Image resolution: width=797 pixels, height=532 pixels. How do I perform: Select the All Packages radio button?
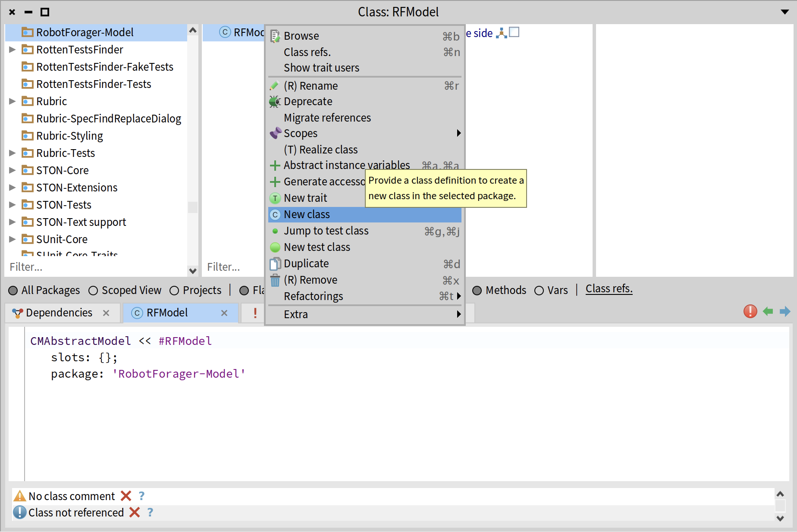tap(13, 291)
